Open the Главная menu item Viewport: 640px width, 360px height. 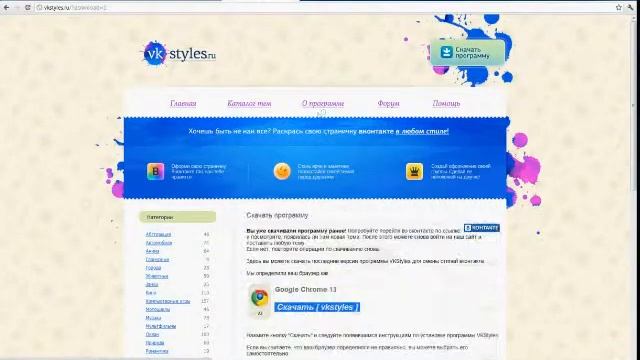tap(183, 104)
